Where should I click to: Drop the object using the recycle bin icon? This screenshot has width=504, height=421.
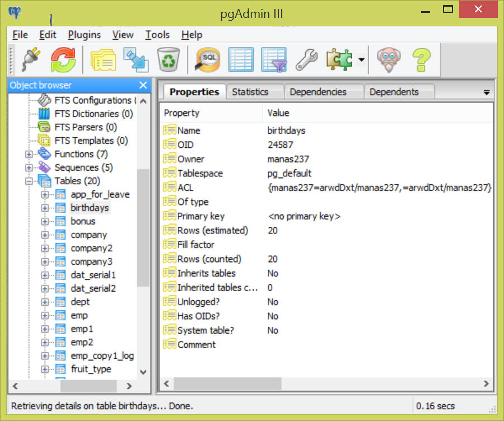[x=168, y=59]
